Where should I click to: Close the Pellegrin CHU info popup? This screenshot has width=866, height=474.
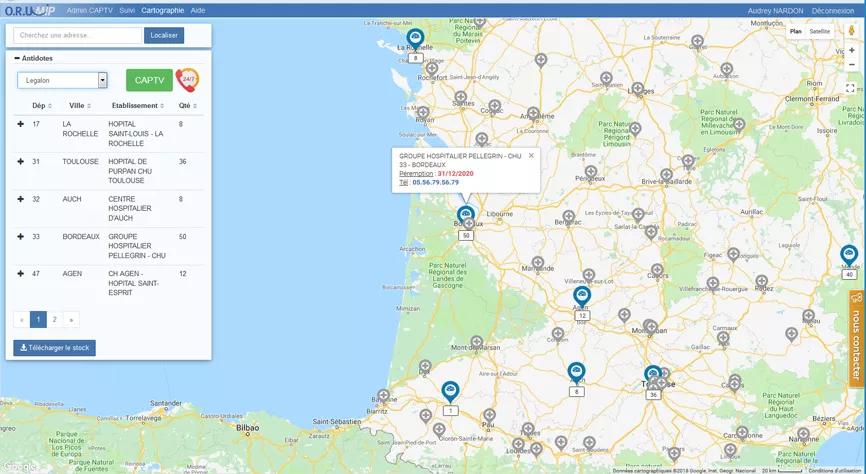click(531, 156)
